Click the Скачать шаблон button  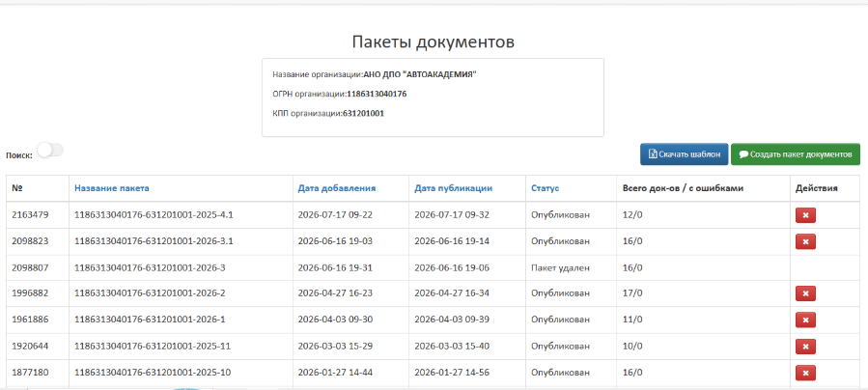pos(685,154)
